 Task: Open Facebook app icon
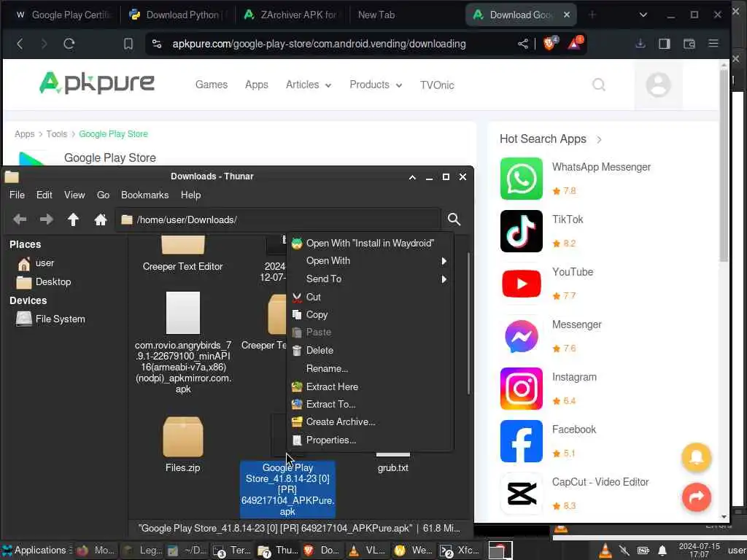(521, 441)
